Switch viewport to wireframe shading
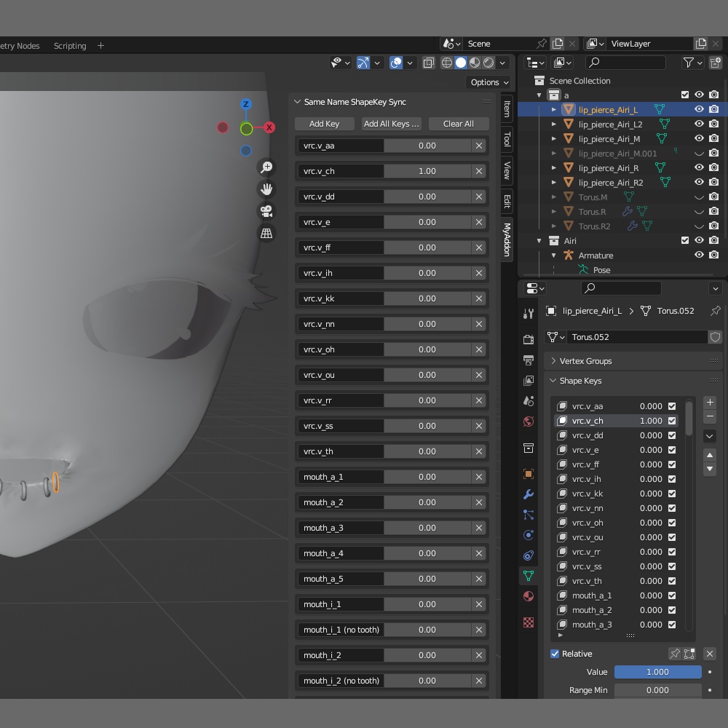This screenshot has height=728, width=728. click(446, 63)
